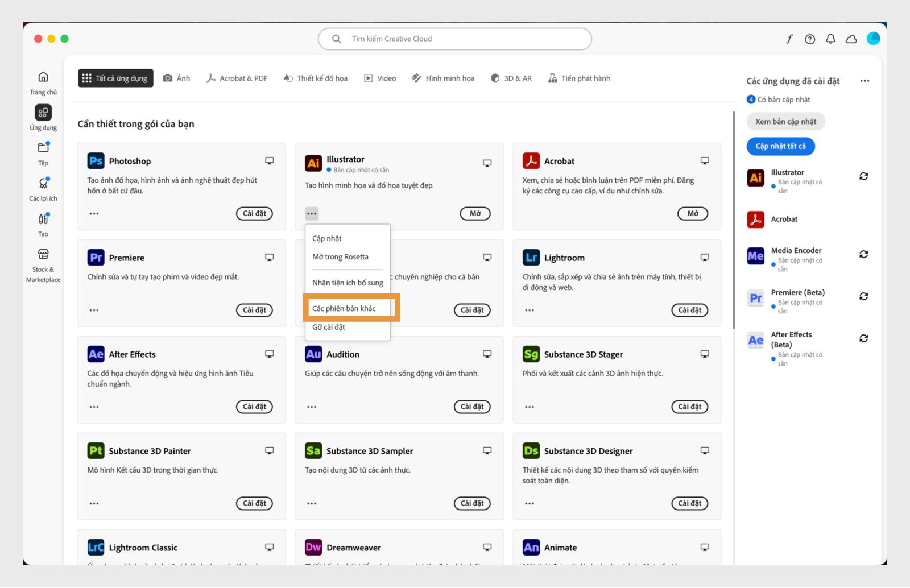This screenshot has height=588, width=910.
Task: Open the user profile avatar
Action: pos(874,38)
